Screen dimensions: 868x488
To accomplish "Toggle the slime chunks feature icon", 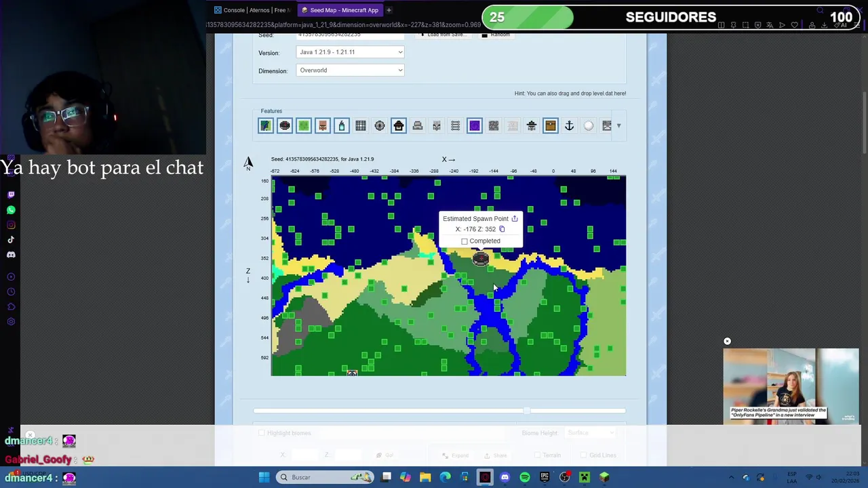I will 303,125.
